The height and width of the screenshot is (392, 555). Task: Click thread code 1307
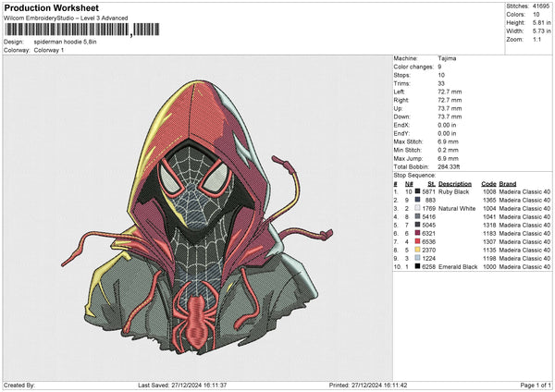[x=489, y=241]
